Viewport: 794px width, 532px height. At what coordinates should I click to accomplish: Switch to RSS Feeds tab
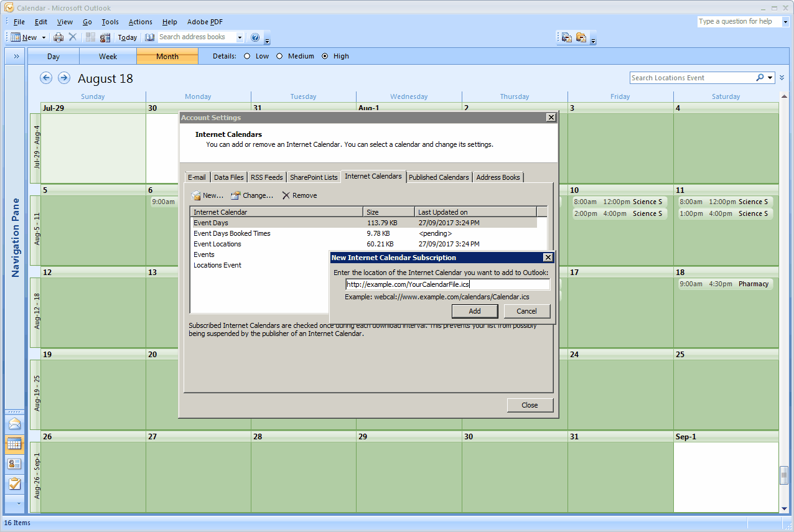[267, 177]
